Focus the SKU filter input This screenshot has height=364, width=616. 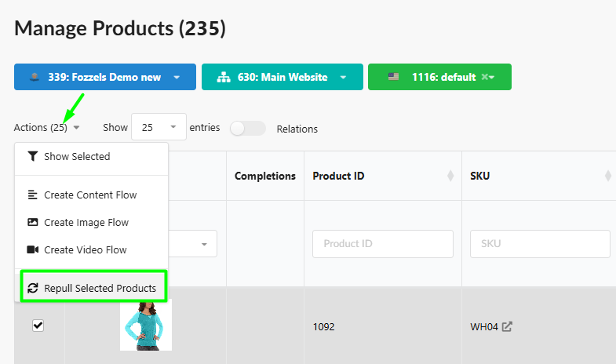540,244
